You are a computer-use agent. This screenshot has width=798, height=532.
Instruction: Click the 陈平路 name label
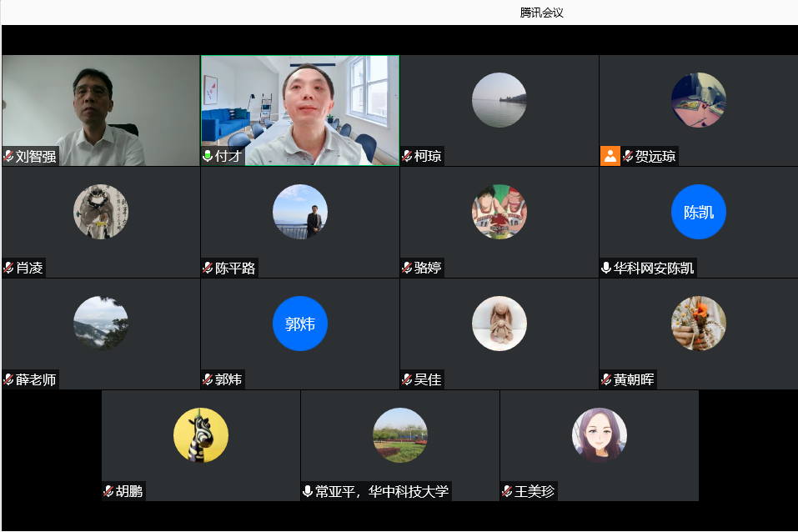pos(235,269)
